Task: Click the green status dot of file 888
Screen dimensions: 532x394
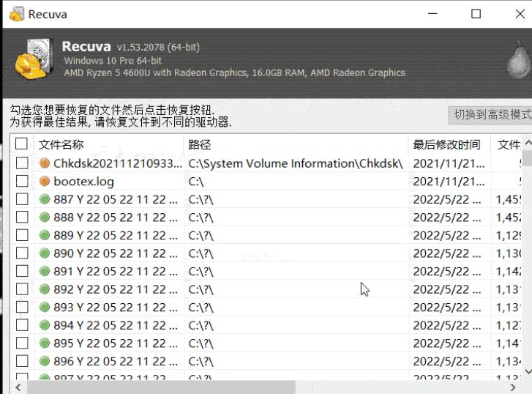Action: (x=45, y=217)
